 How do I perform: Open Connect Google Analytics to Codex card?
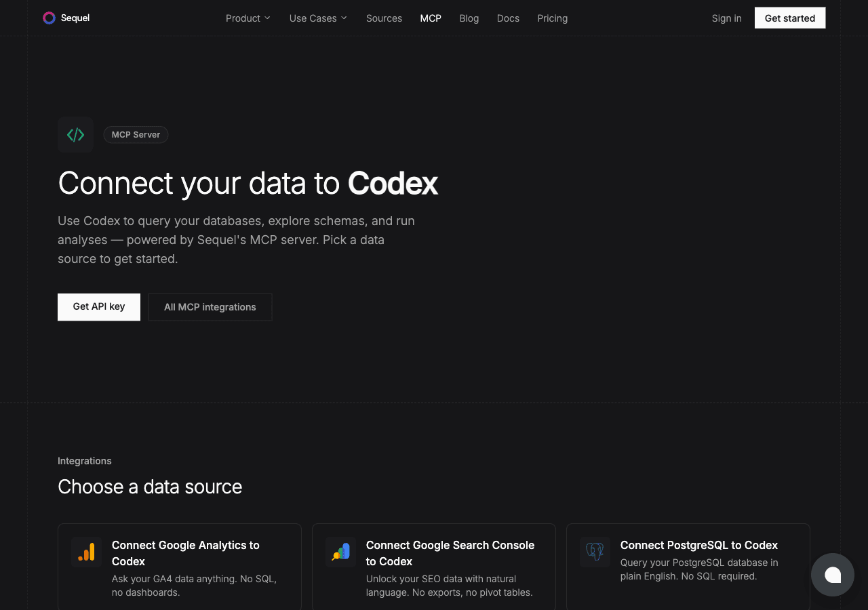[x=180, y=568]
